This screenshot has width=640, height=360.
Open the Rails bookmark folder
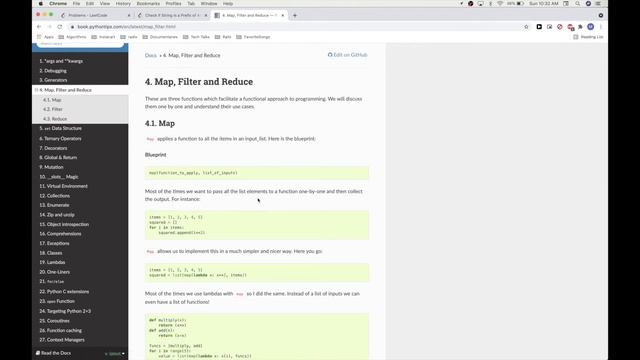[223, 37]
